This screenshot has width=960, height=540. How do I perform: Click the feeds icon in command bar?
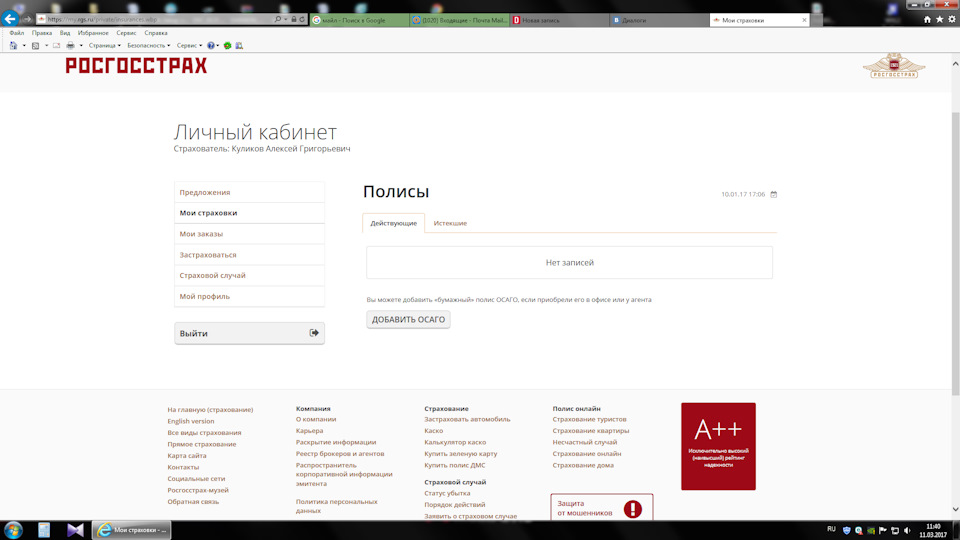(x=36, y=45)
